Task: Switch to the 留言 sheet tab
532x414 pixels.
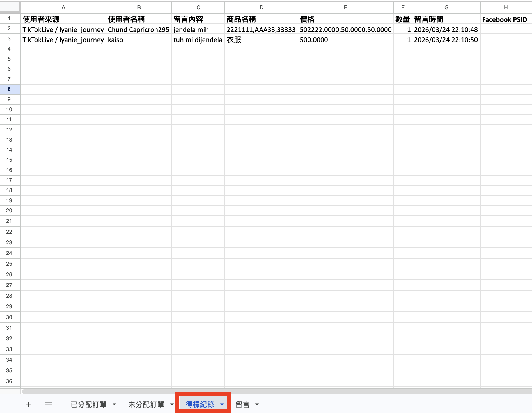Action: click(x=242, y=404)
